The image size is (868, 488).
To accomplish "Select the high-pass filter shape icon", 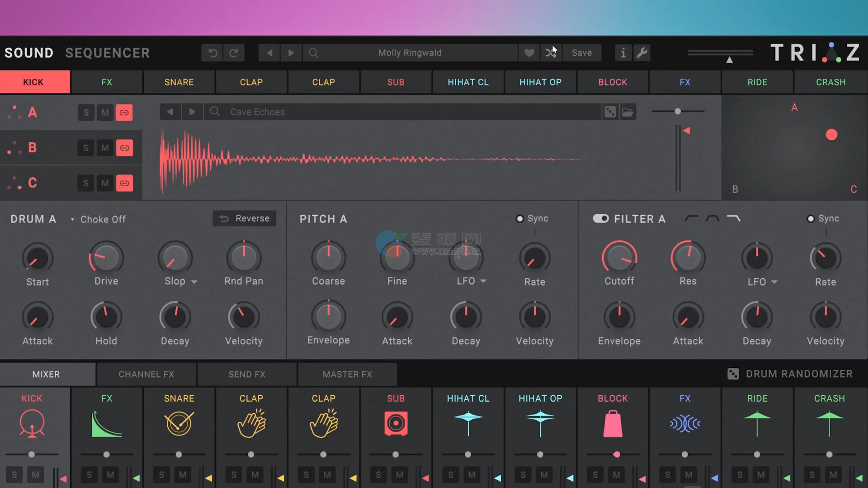I will coord(691,219).
